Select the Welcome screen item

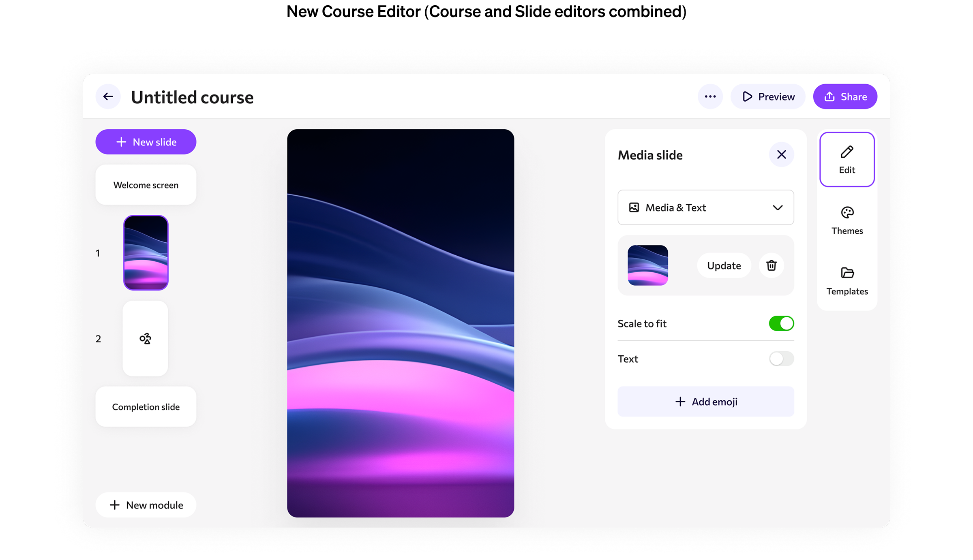click(x=146, y=185)
